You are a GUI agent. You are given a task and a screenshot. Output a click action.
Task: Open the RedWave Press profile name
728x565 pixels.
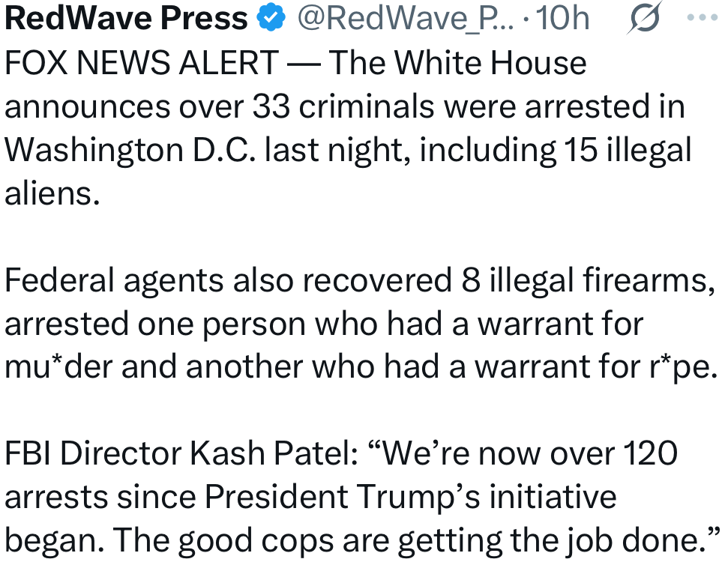pyautogui.click(x=126, y=19)
